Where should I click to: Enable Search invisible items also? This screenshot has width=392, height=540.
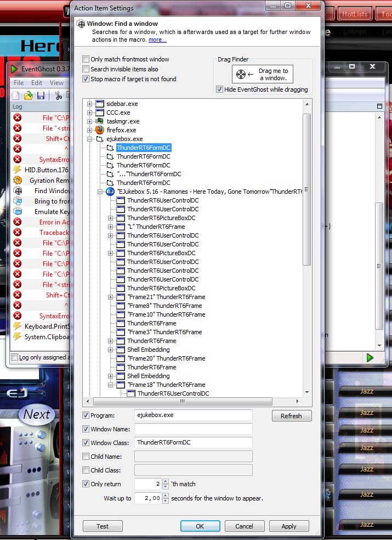[x=86, y=69]
